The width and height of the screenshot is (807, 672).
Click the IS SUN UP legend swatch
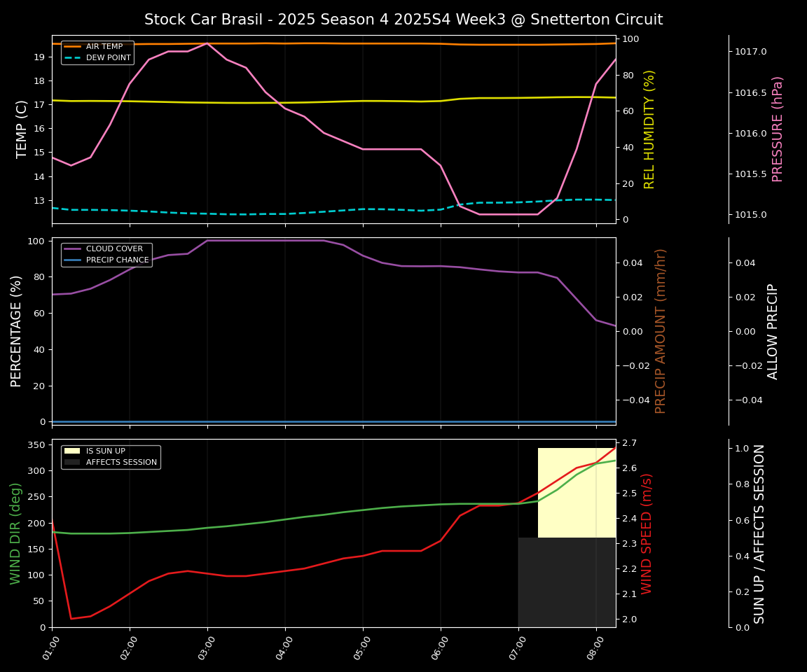point(73,451)
